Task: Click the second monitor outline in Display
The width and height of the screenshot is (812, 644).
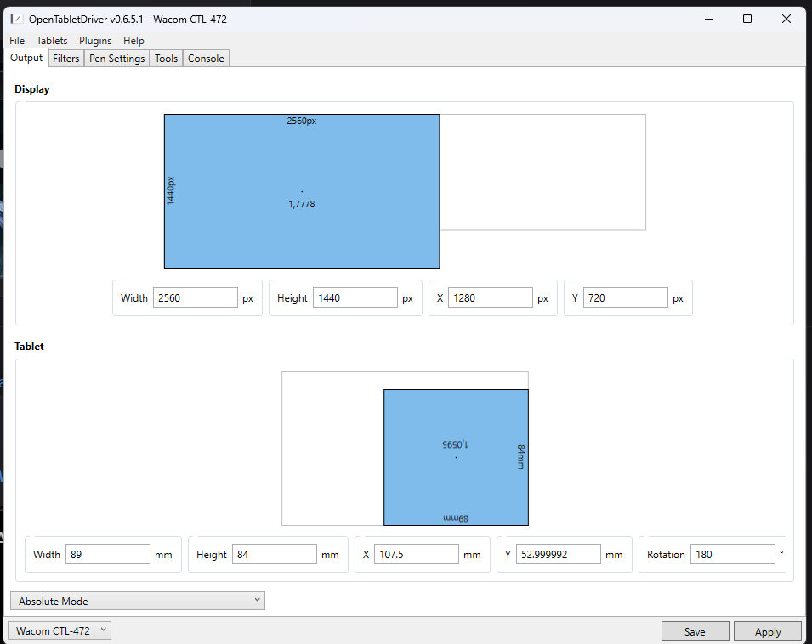Action: coord(542,172)
